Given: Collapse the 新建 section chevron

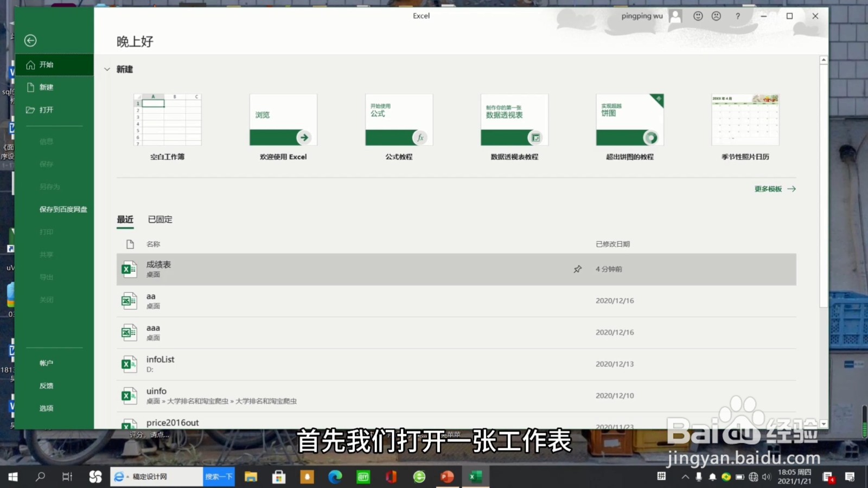Looking at the screenshot, I should coord(107,69).
